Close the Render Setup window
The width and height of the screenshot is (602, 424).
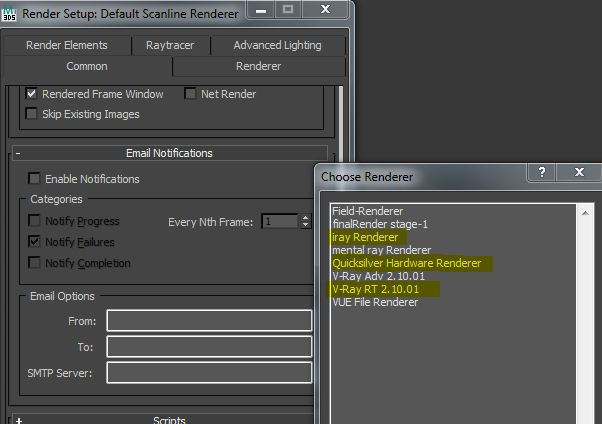coord(325,10)
